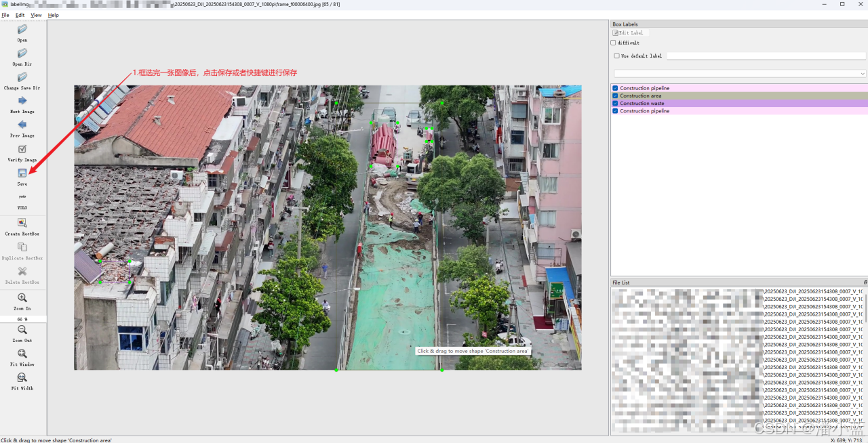Select the Construction area label row
This screenshot has height=443, width=868.
point(739,96)
